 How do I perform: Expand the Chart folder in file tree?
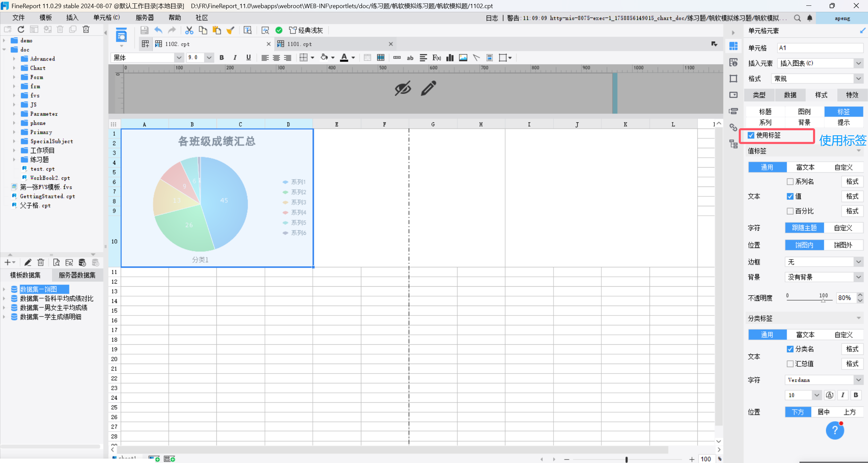tap(14, 68)
